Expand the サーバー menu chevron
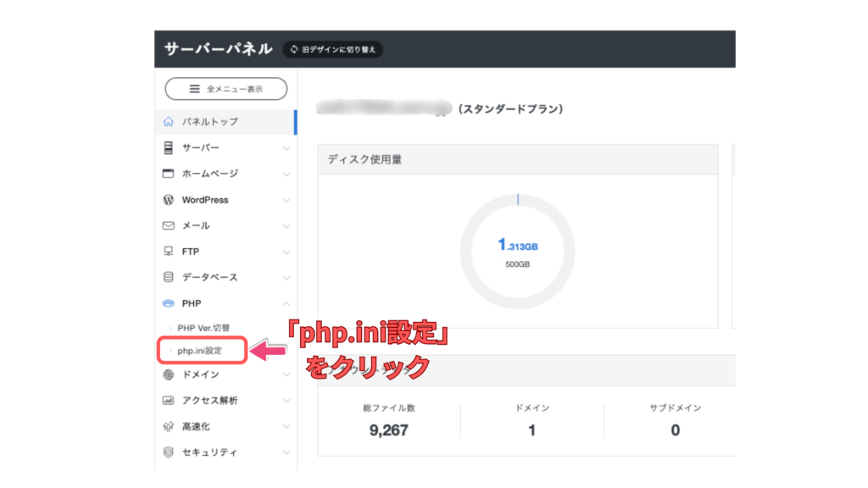The image size is (868, 488). 287,148
